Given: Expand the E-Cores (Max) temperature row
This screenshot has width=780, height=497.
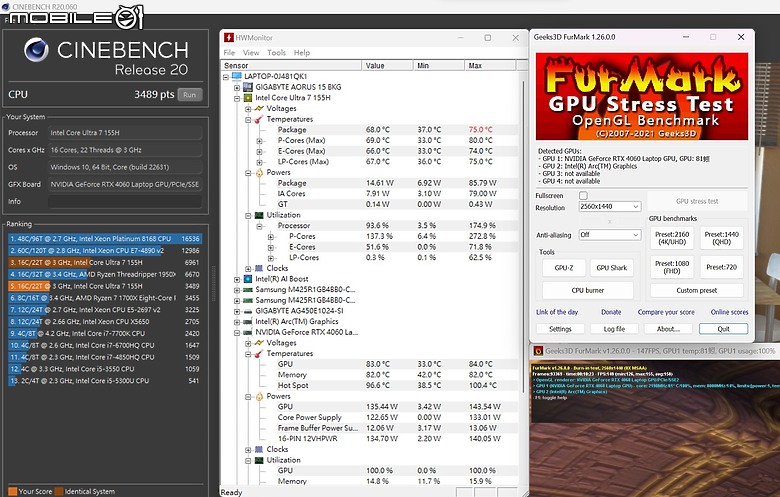Looking at the screenshot, I should tap(259, 151).
